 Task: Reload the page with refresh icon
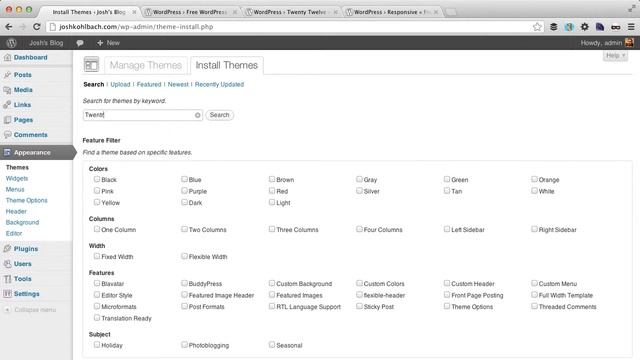36,27
